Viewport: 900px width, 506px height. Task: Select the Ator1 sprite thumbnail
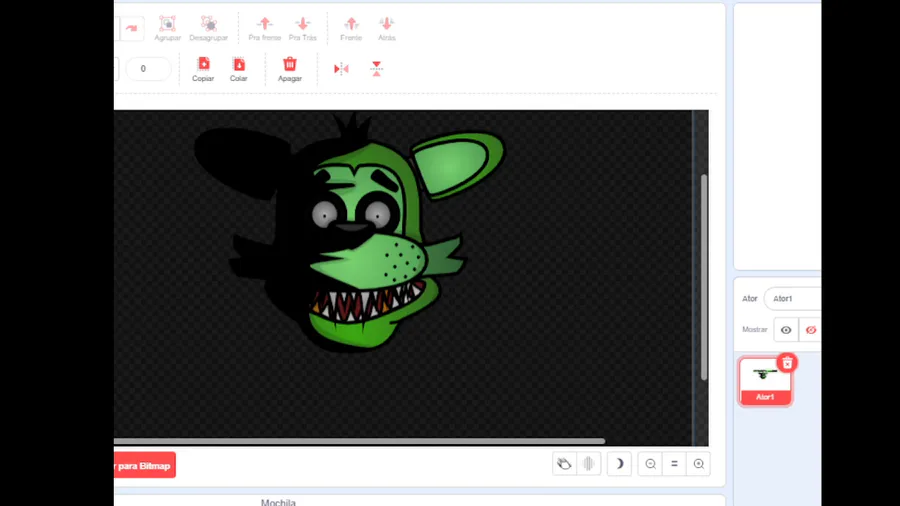coord(765,382)
